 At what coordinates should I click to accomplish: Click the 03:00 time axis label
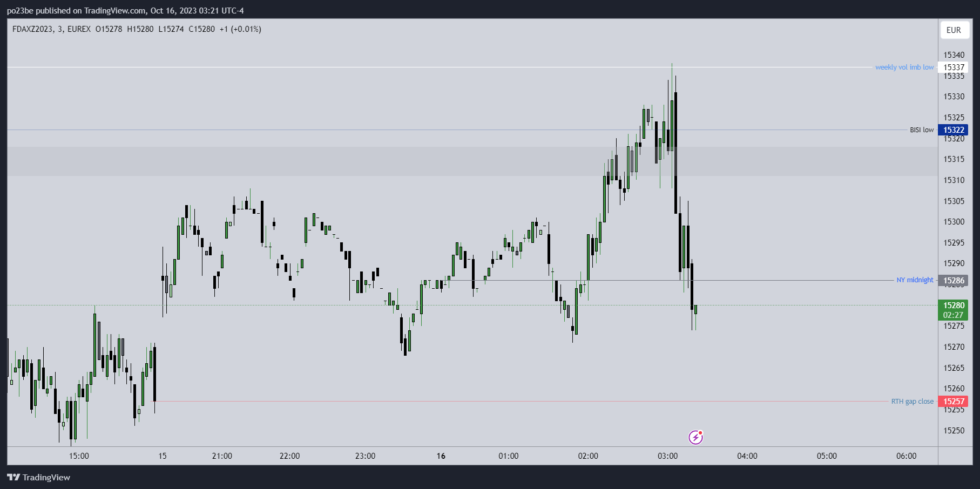pyautogui.click(x=667, y=456)
